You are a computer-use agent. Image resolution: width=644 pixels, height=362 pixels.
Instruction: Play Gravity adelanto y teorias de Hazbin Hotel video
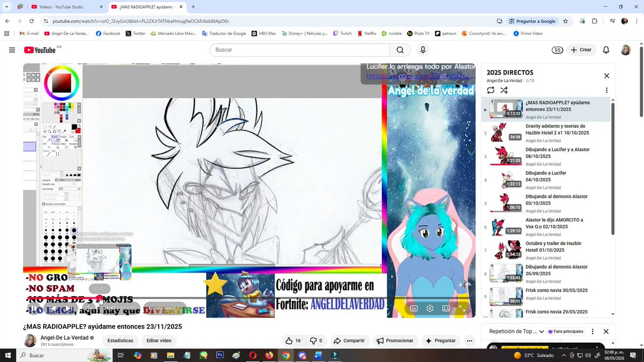coord(546,133)
